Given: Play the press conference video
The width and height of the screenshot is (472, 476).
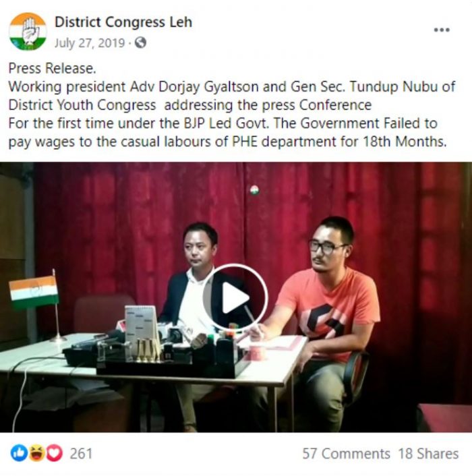Looking at the screenshot, I should [x=235, y=297].
